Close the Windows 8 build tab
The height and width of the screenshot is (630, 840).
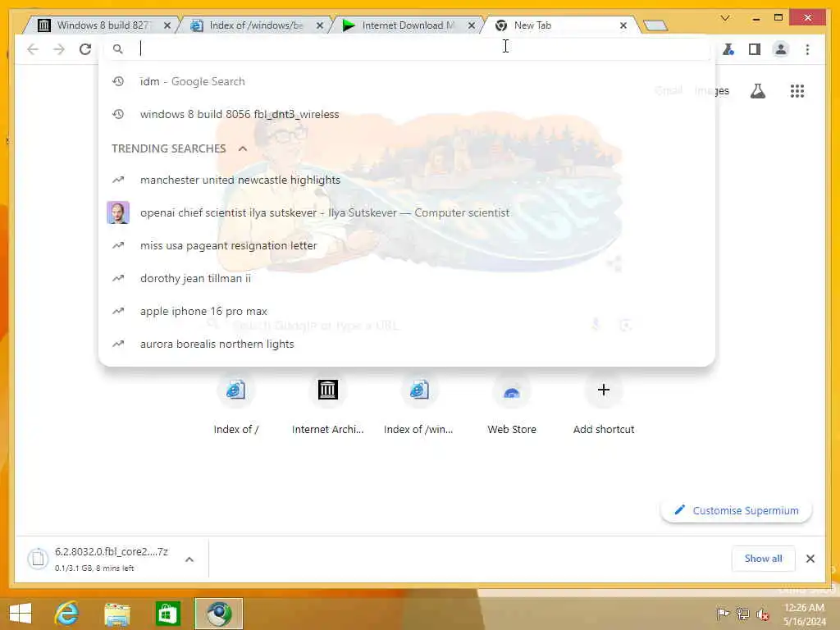[167, 25]
